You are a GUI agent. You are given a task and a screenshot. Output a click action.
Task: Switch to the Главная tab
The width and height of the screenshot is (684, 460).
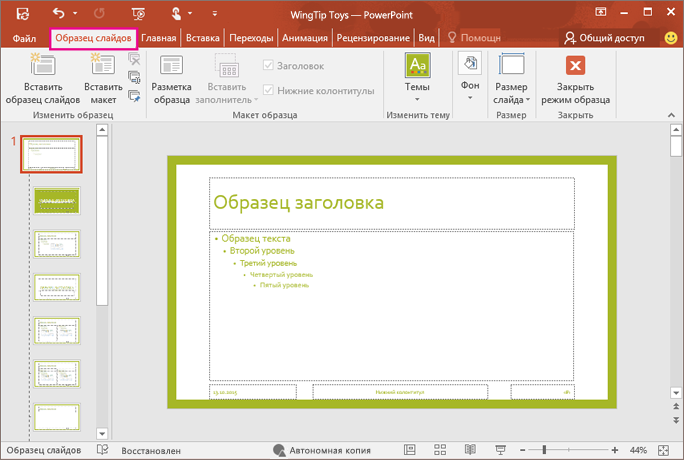click(x=159, y=38)
